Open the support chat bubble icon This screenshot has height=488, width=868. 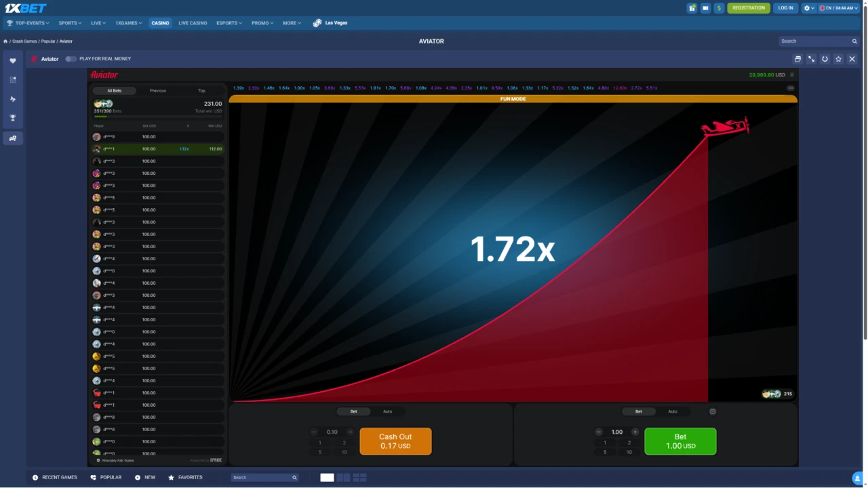point(859,479)
